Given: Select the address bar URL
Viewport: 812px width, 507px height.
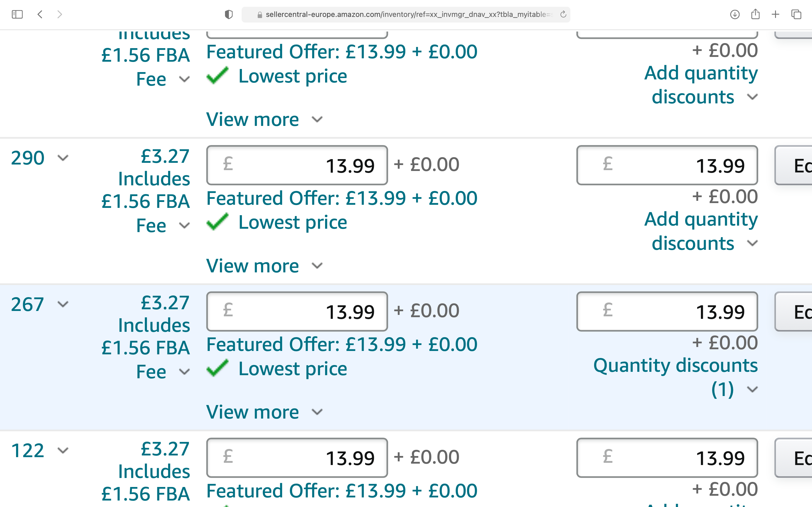Looking at the screenshot, I should coord(406,14).
